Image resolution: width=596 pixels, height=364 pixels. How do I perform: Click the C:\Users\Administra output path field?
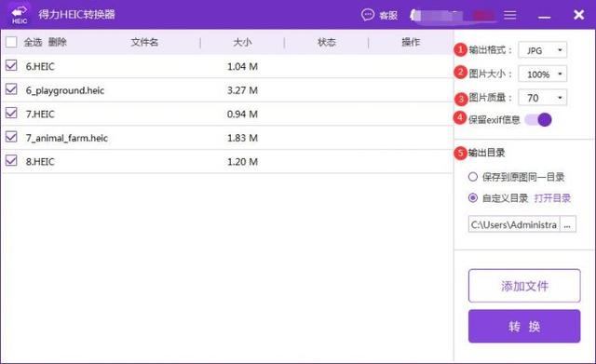[x=514, y=224]
